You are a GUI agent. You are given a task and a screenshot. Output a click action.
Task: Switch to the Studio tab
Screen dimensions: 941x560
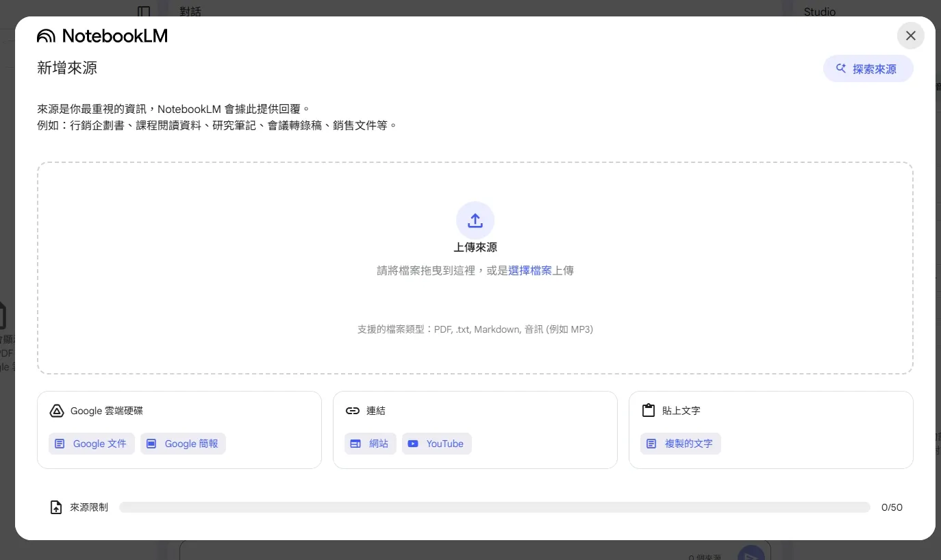[x=819, y=12]
